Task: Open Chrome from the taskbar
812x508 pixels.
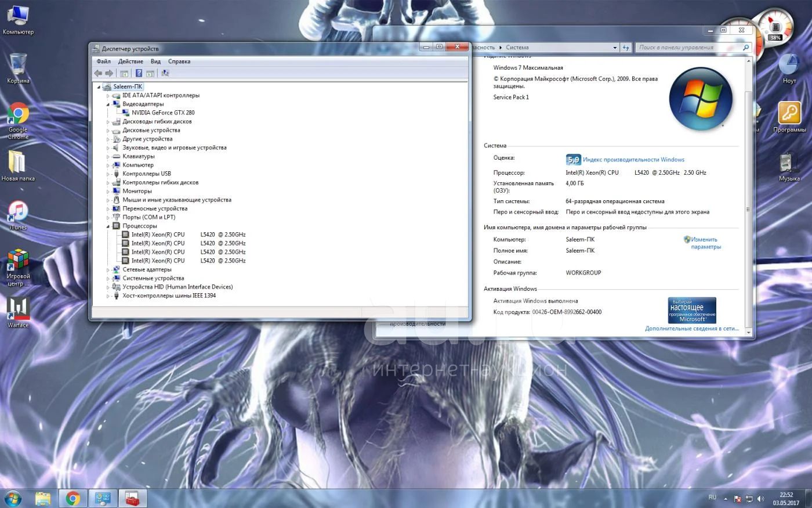Action: [x=72, y=498]
